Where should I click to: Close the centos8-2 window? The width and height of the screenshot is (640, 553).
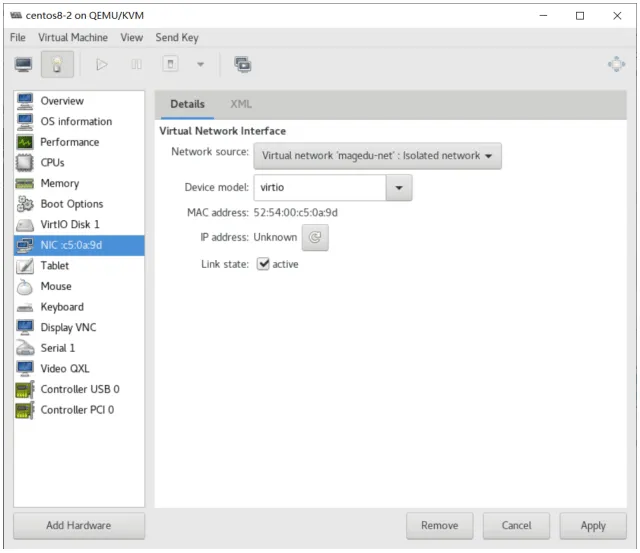pos(617,16)
